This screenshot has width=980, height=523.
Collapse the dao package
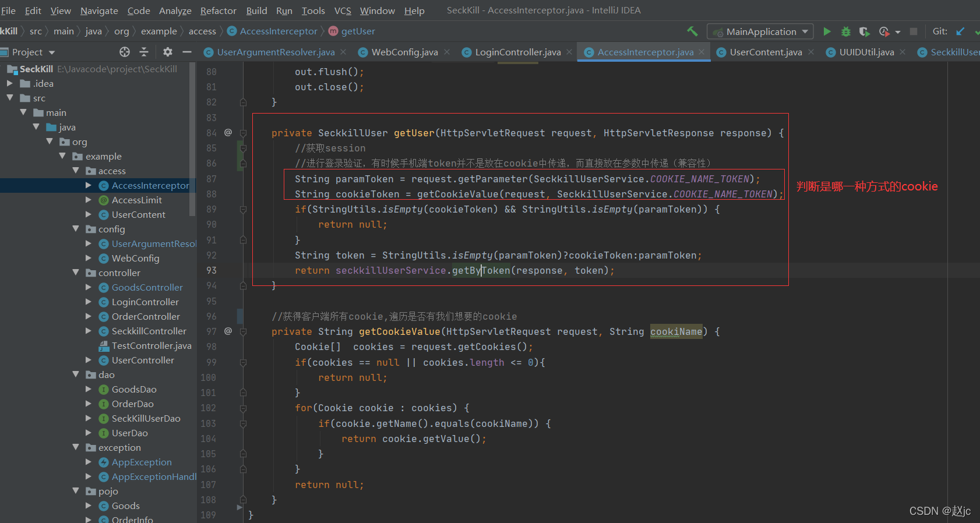[76, 374]
